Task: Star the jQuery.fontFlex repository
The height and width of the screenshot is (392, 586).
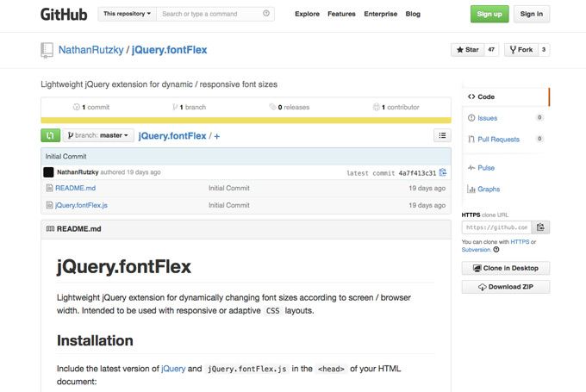Action: 468,50
